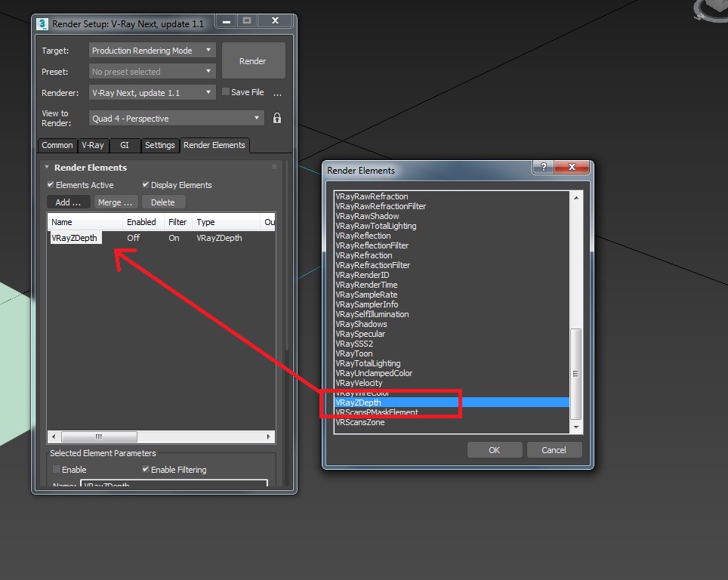Toggle Enable Filtering in Selected Element Parameters
Screen dimensions: 728x580
145,469
